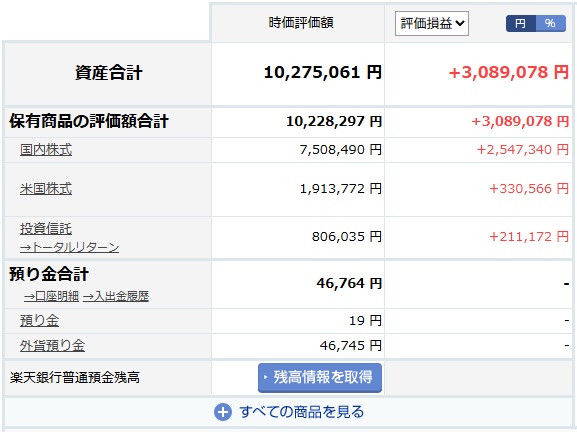Viewport: 577px width, 432px height.
Task: Open the 国内株式 link
Action: pos(46,150)
